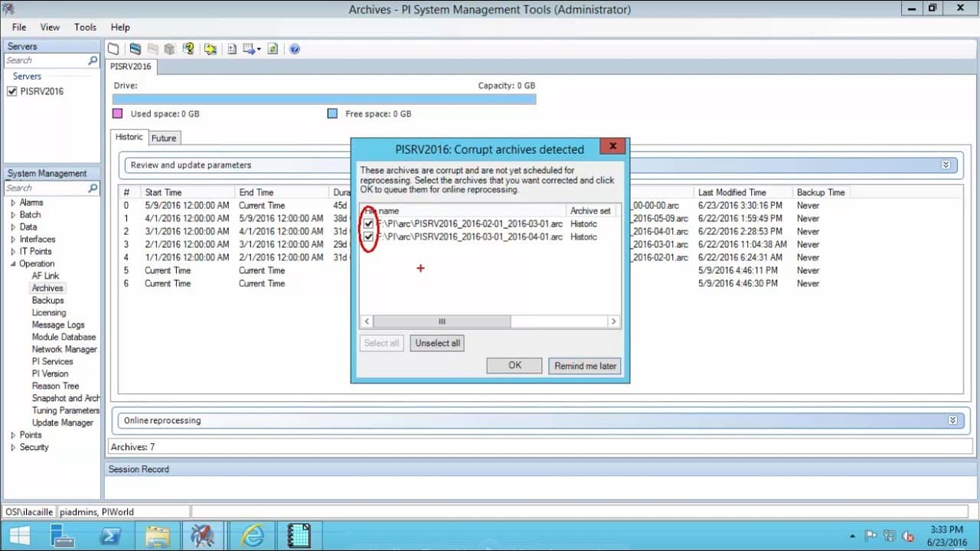980x551 pixels.
Task: Open the File menu
Action: (x=19, y=27)
